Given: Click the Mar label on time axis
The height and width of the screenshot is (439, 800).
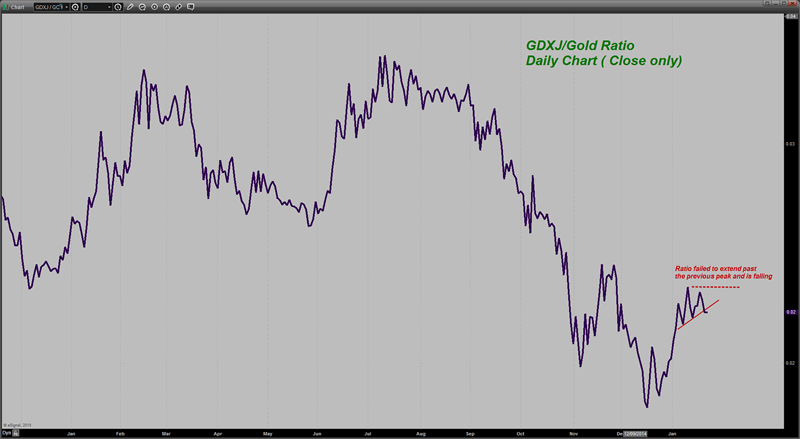Looking at the screenshot, I should pyautogui.click(x=166, y=434).
